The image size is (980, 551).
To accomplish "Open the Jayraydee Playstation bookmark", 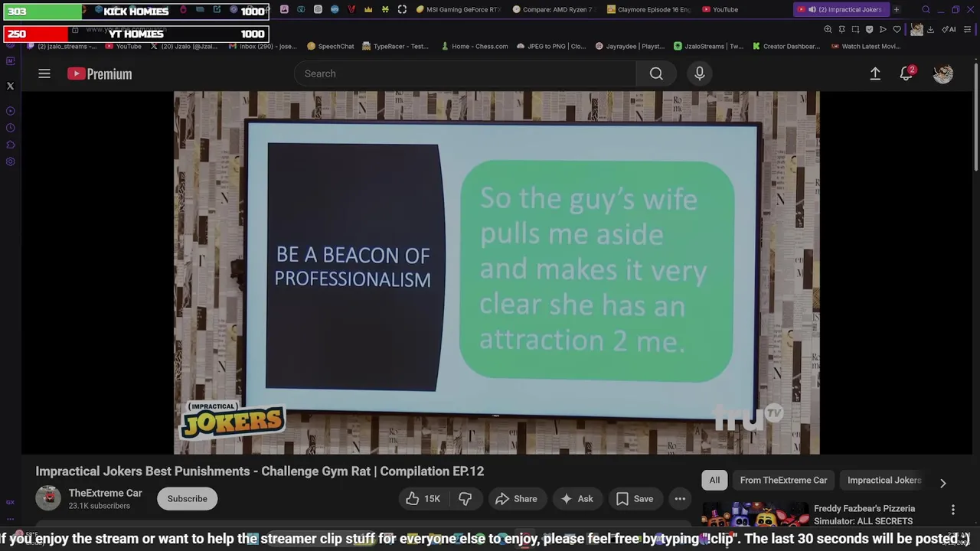I will click(x=629, y=46).
